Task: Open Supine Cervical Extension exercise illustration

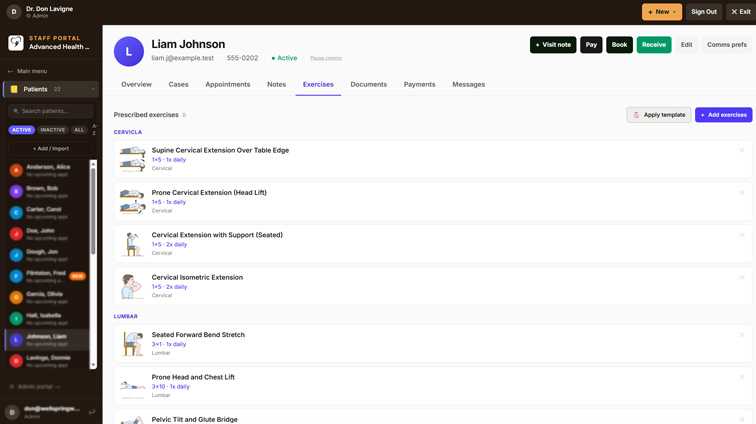Action: [x=132, y=159]
